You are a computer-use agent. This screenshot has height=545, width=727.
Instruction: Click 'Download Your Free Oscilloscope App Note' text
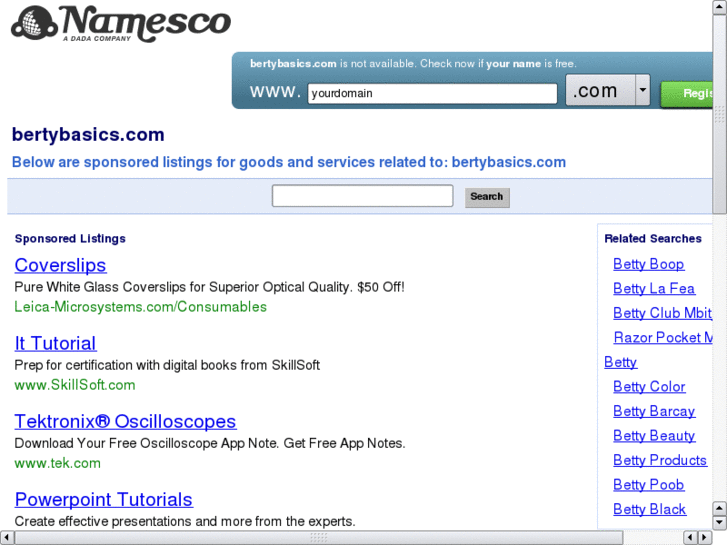tap(210, 443)
